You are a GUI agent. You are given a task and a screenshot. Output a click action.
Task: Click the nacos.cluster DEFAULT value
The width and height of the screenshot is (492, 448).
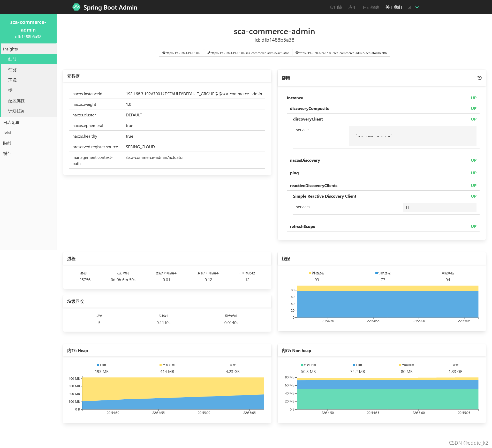[x=134, y=115]
